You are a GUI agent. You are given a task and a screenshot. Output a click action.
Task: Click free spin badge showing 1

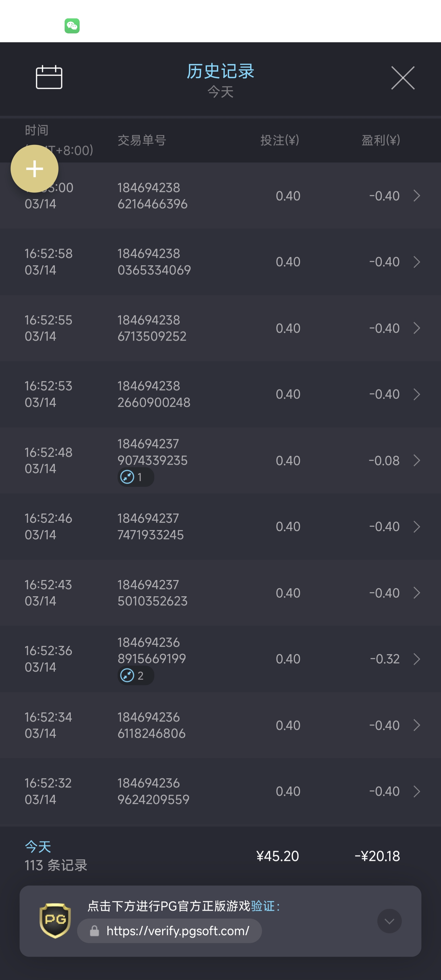[x=135, y=477]
